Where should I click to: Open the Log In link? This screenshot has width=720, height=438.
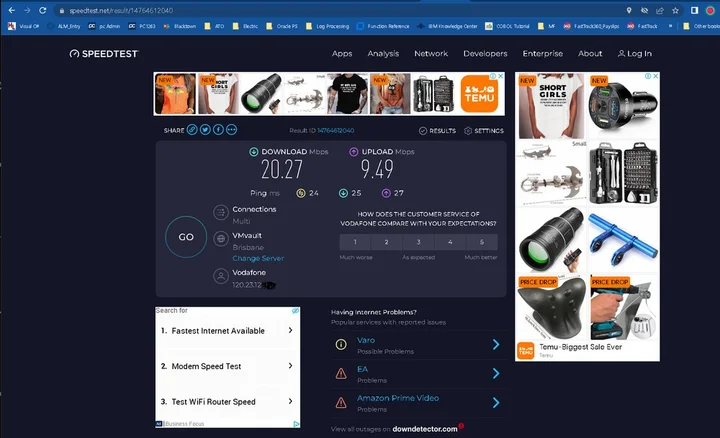(635, 54)
